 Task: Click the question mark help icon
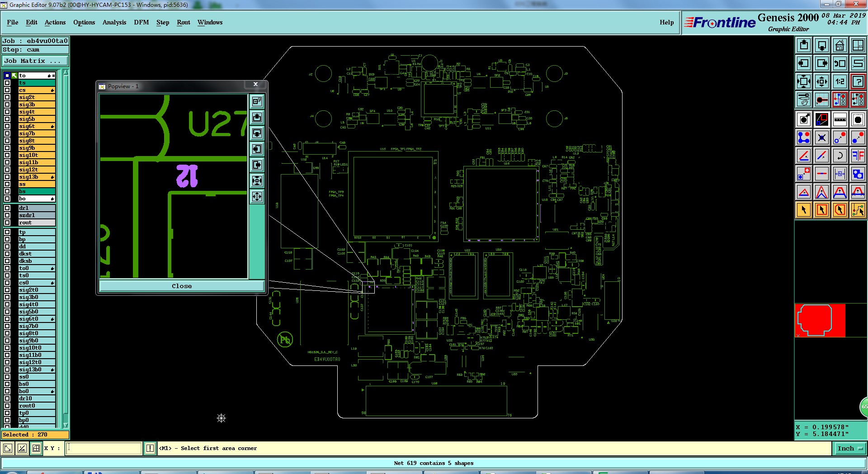[858, 81]
